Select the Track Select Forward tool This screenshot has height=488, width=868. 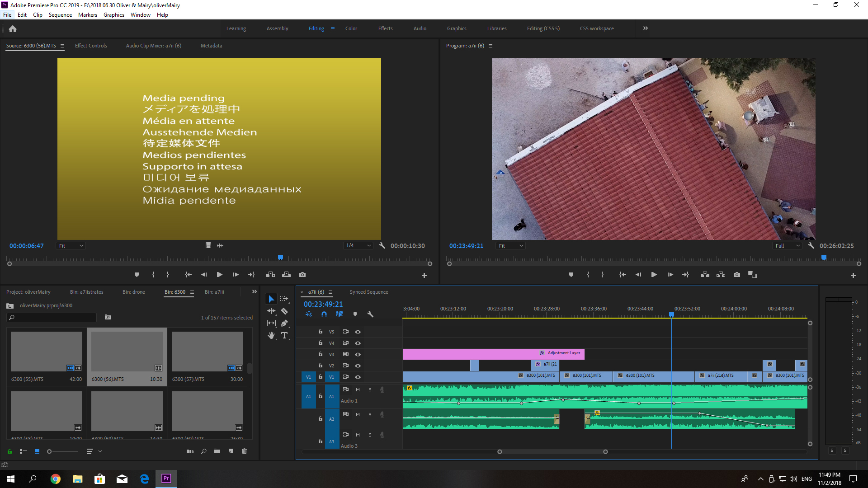[x=284, y=299]
